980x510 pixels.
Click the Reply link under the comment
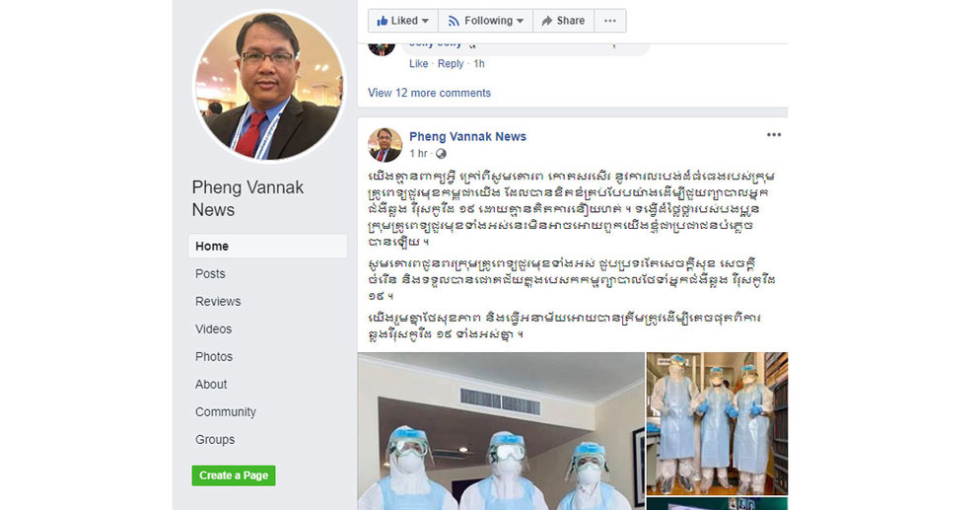pos(451,64)
